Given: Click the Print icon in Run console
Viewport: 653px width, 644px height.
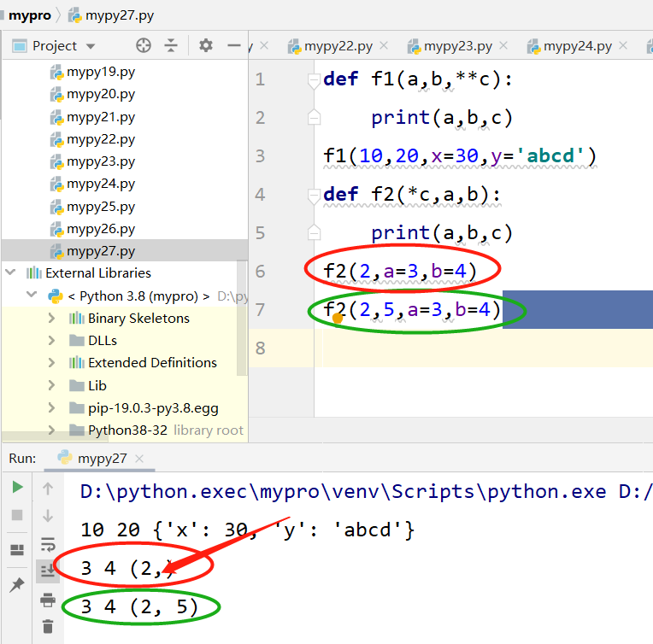Looking at the screenshot, I should coord(48,600).
